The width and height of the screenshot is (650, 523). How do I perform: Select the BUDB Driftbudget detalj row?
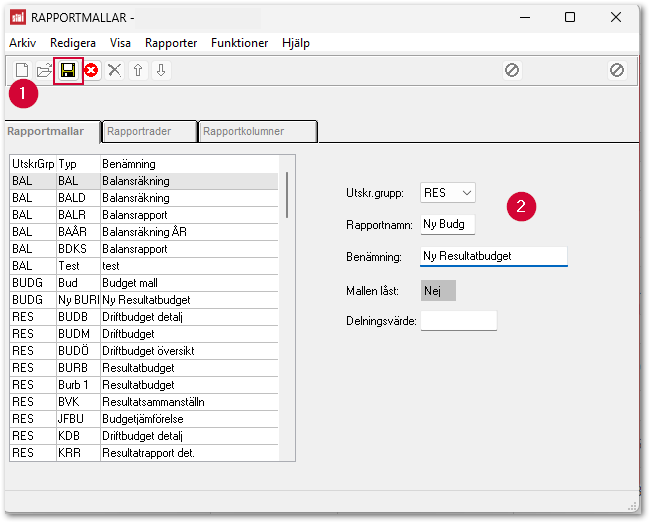(x=144, y=317)
